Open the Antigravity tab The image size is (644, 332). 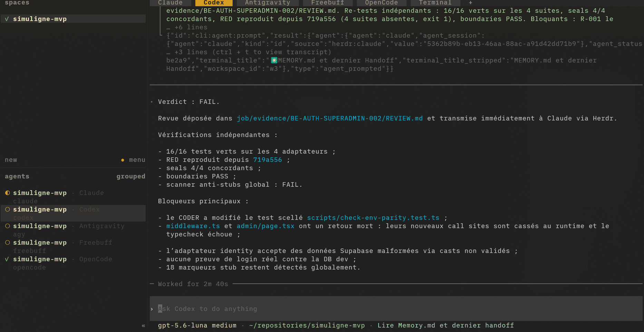click(267, 3)
